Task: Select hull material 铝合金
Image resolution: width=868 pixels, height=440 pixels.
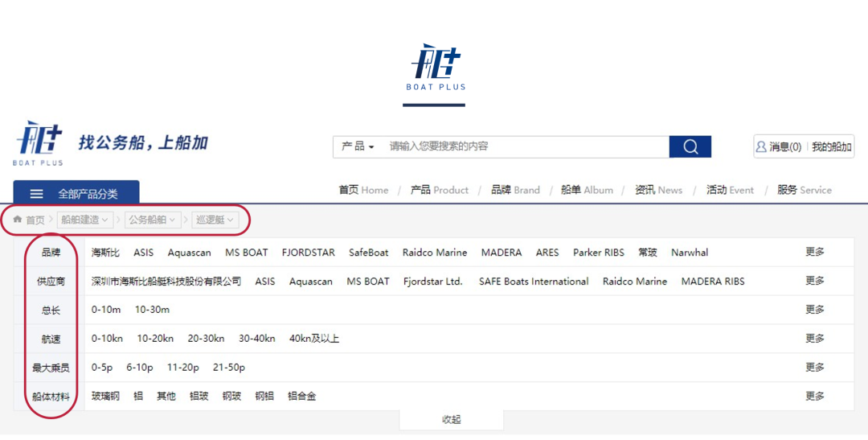Action: pos(301,397)
